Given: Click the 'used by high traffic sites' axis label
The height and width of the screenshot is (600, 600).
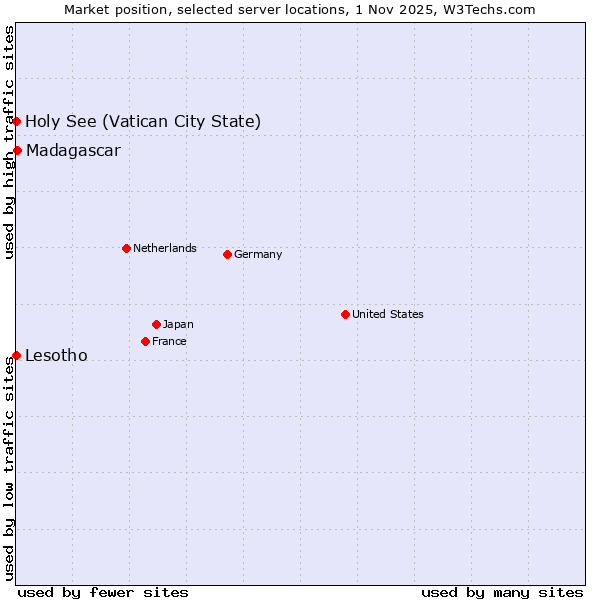Looking at the screenshot, I should [x=9, y=142].
